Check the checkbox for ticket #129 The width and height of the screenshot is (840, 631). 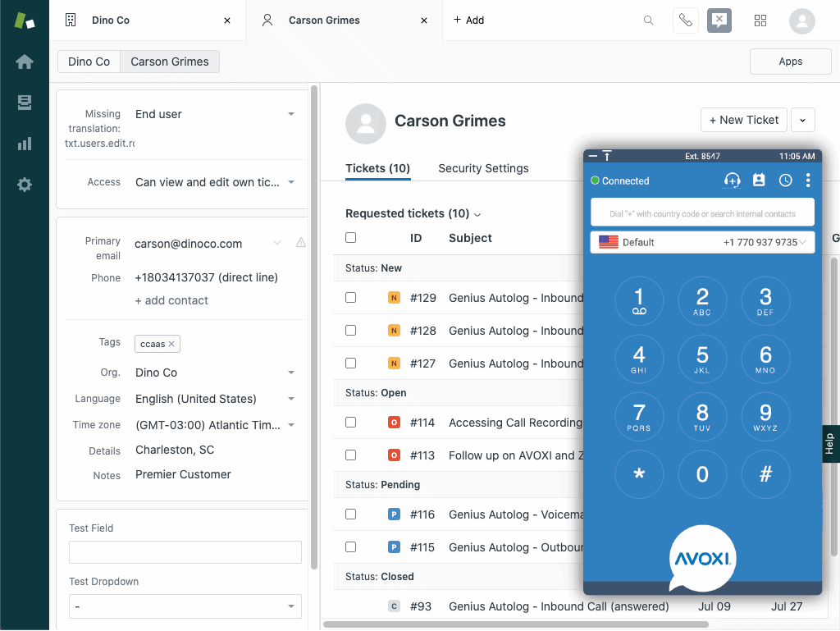pyautogui.click(x=351, y=298)
